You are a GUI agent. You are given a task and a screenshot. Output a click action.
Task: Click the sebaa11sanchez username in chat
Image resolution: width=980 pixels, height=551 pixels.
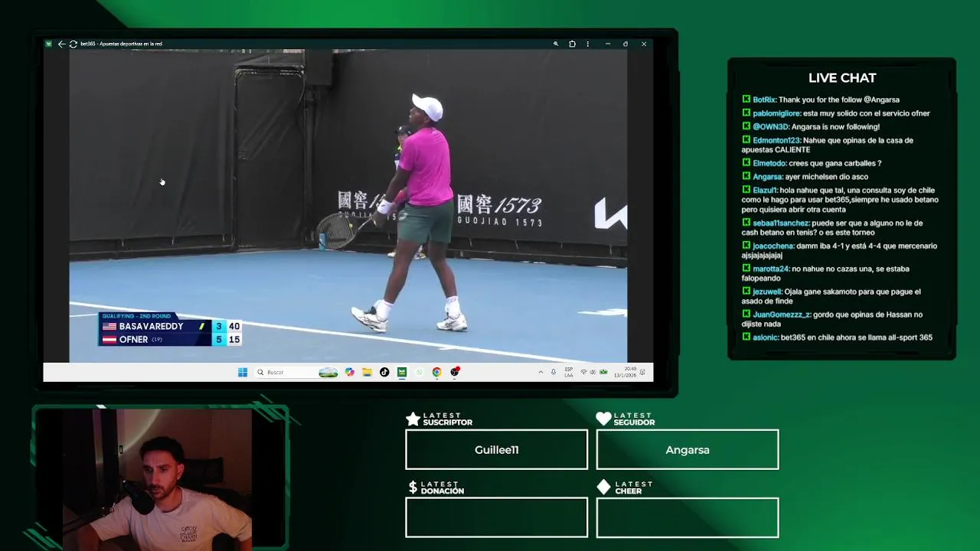(781, 223)
